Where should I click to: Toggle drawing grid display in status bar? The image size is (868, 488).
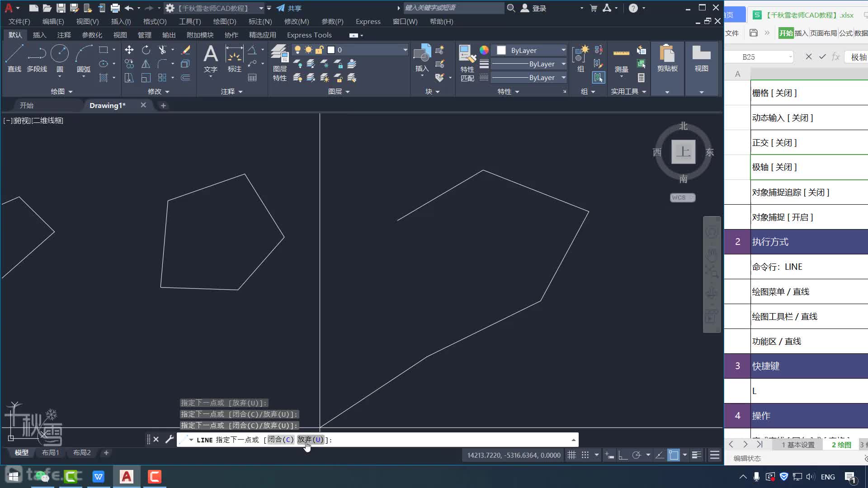click(572, 455)
